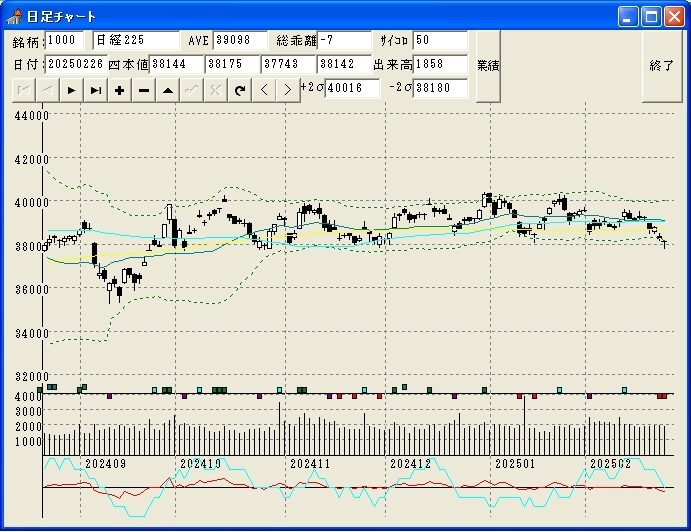Click the next record play arrow
The image size is (691, 532).
coord(72,90)
